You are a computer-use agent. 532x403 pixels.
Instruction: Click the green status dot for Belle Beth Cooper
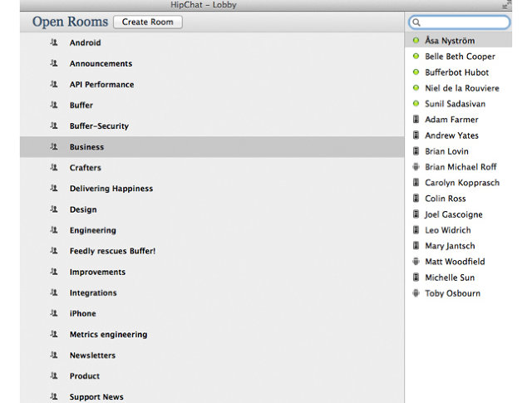(x=416, y=57)
